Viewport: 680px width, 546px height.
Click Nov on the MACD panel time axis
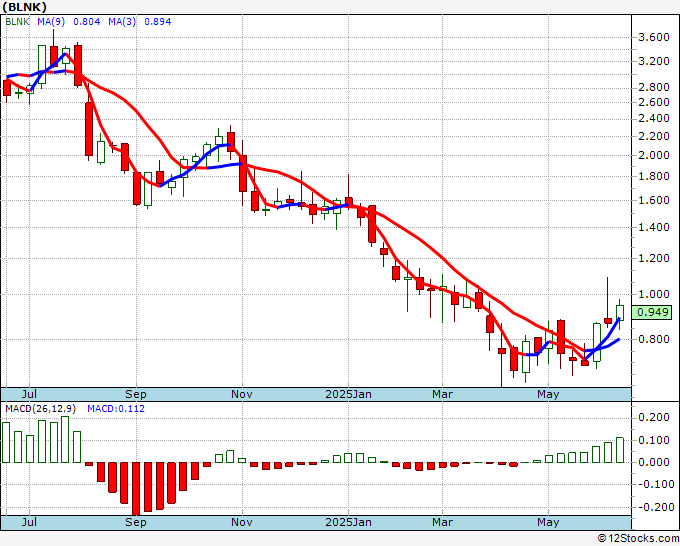[242, 522]
